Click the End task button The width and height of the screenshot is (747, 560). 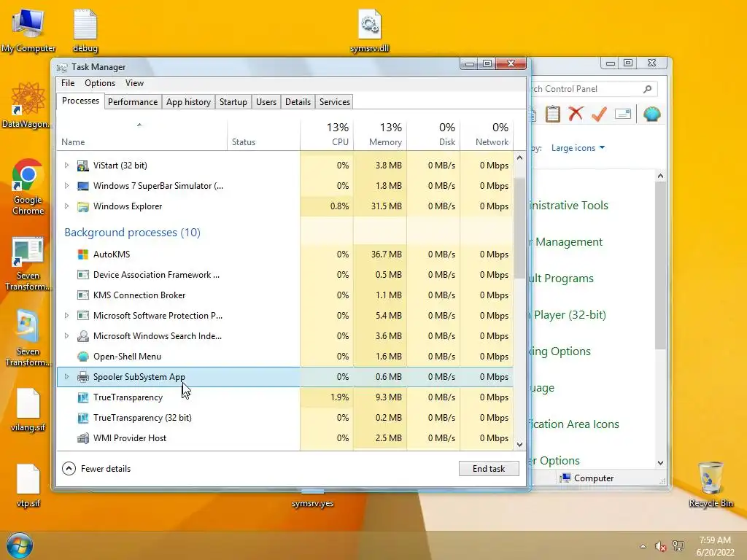tap(489, 469)
